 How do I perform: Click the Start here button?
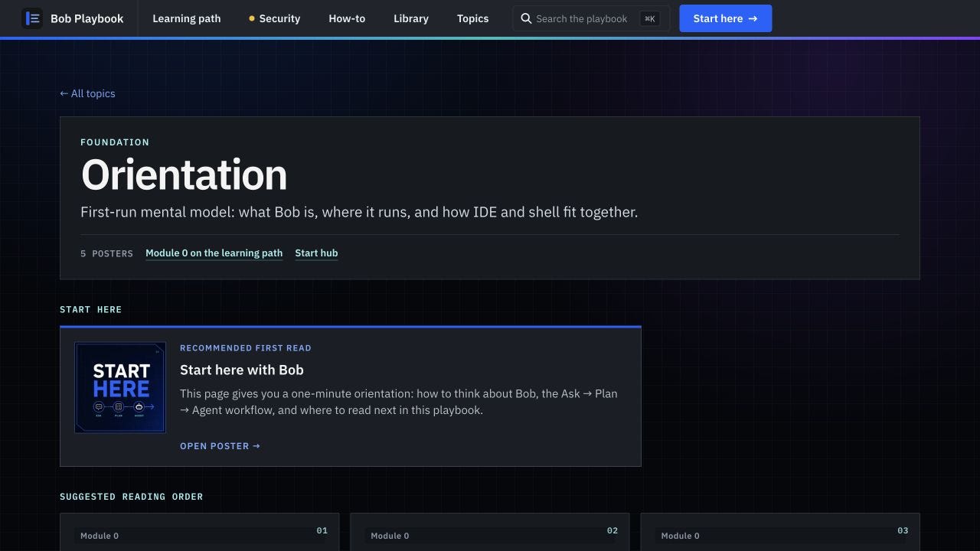[725, 18]
